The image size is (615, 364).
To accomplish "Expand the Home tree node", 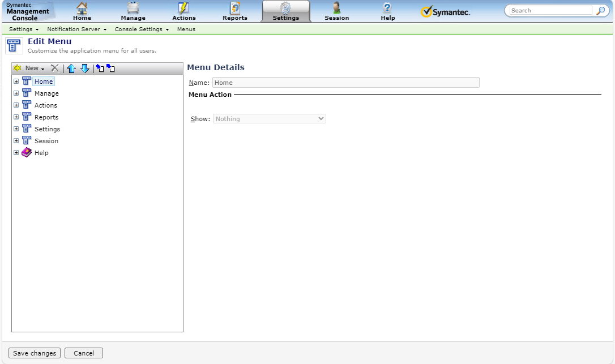I will coord(16,81).
